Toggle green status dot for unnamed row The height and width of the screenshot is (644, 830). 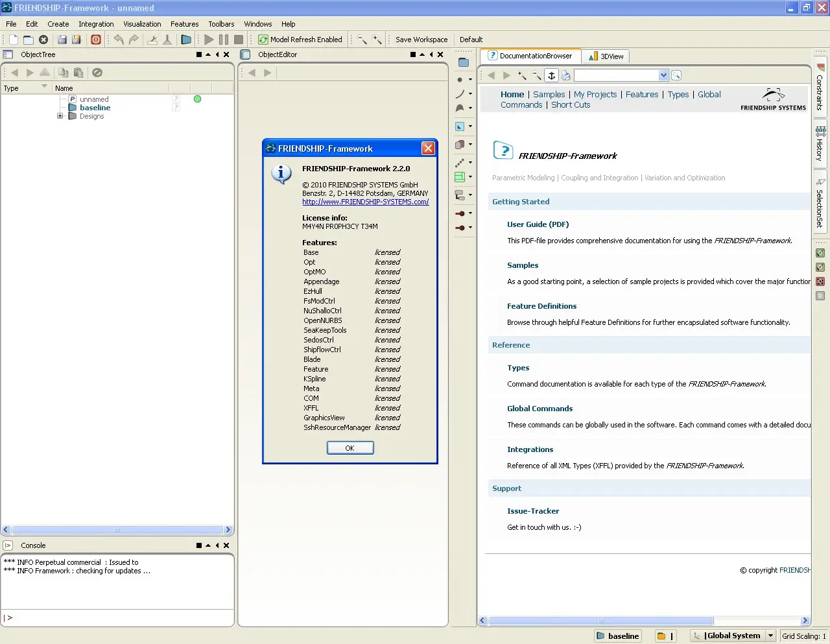click(x=197, y=99)
